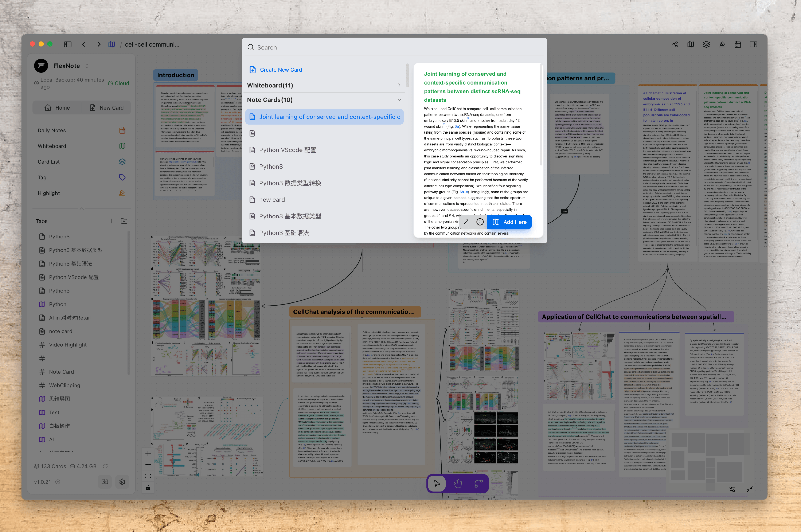Select the Connector tool in the purple toolbar
The image size is (801, 532).
[478, 484]
